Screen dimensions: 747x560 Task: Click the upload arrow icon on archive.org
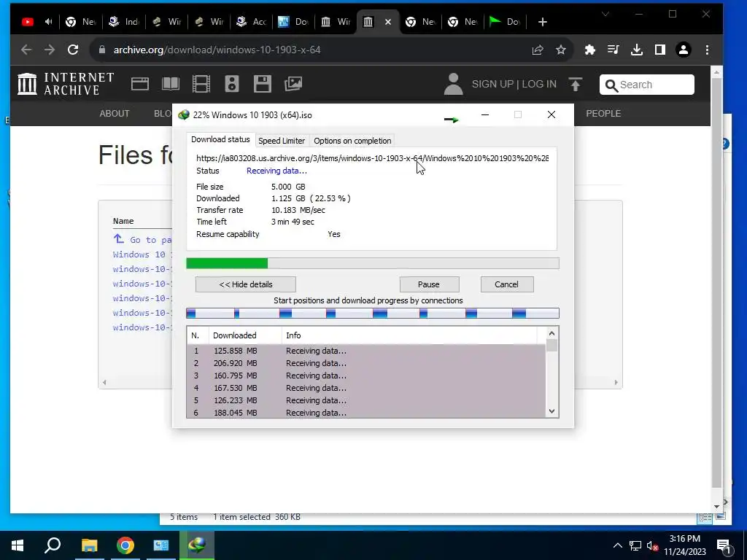point(576,85)
